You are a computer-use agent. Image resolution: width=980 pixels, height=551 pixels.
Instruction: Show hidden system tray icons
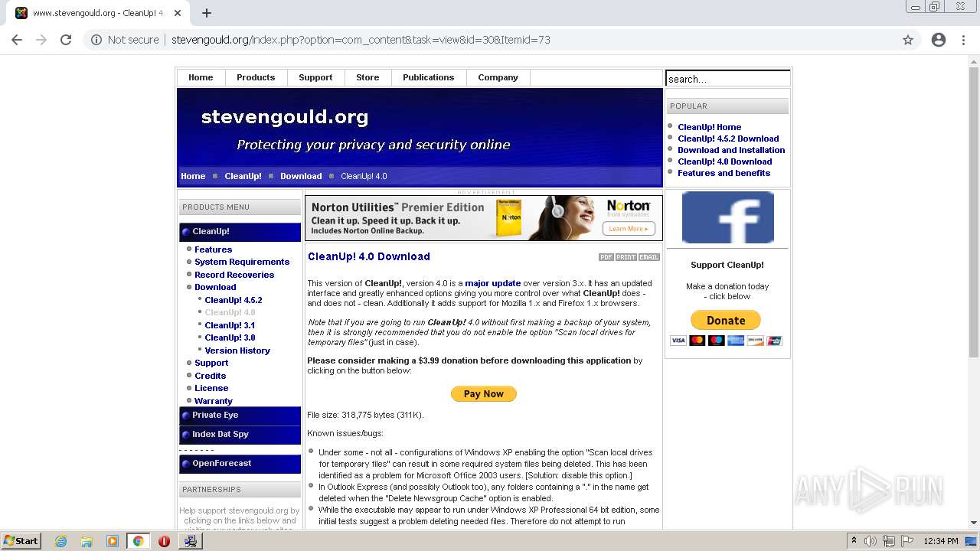pyautogui.click(x=854, y=541)
